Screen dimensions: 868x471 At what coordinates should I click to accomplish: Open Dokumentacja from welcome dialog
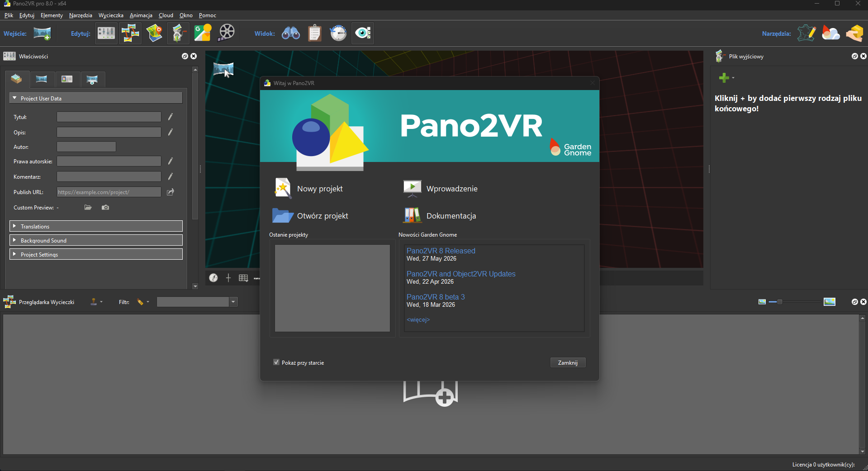tap(439, 216)
